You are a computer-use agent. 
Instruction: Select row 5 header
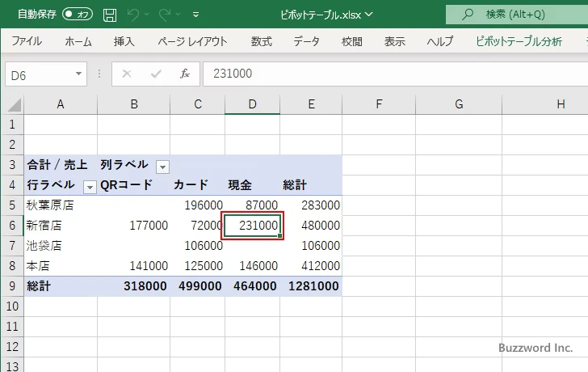[x=12, y=205]
